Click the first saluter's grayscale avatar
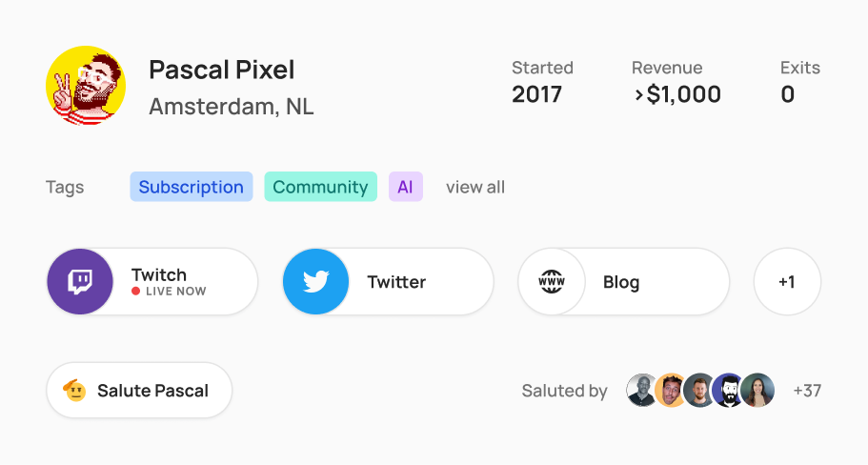 [641, 391]
